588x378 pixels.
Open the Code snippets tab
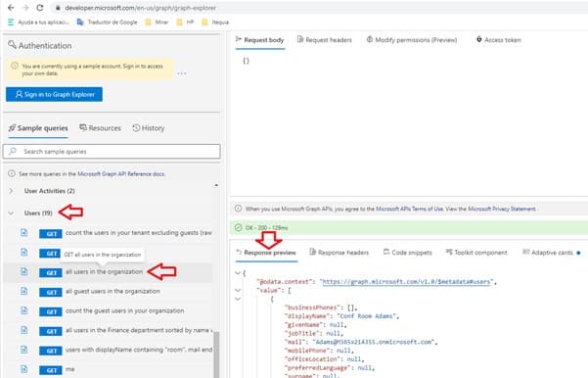(408, 253)
